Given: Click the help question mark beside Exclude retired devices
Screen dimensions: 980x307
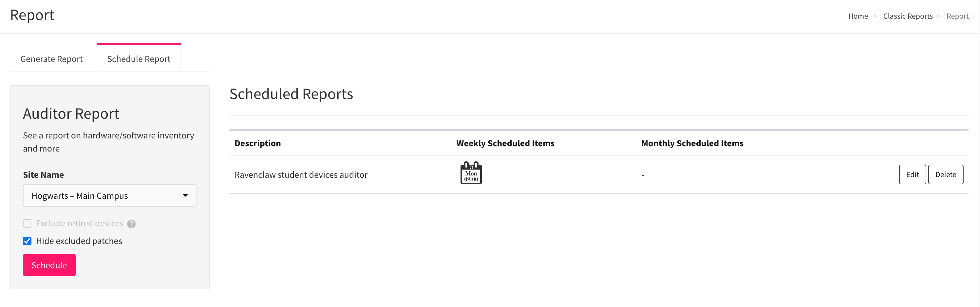Looking at the screenshot, I should (x=131, y=224).
